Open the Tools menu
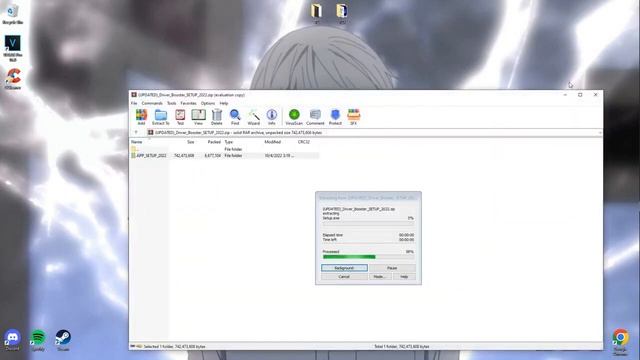The image size is (640, 360). click(171, 103)
